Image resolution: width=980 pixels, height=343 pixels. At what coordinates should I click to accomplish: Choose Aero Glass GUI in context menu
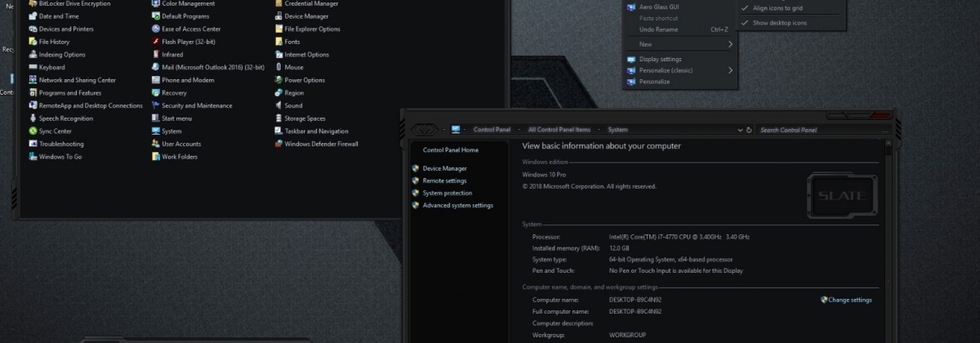679,7
